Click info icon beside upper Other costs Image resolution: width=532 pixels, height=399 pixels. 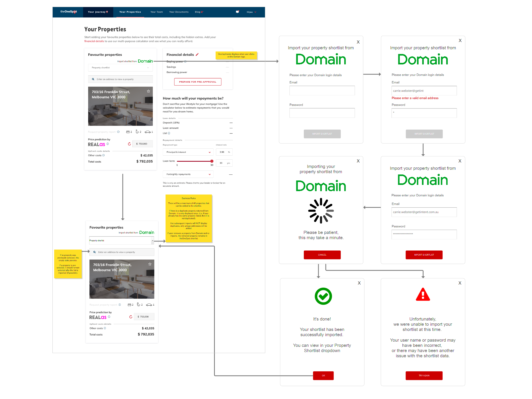coord(104,155)
